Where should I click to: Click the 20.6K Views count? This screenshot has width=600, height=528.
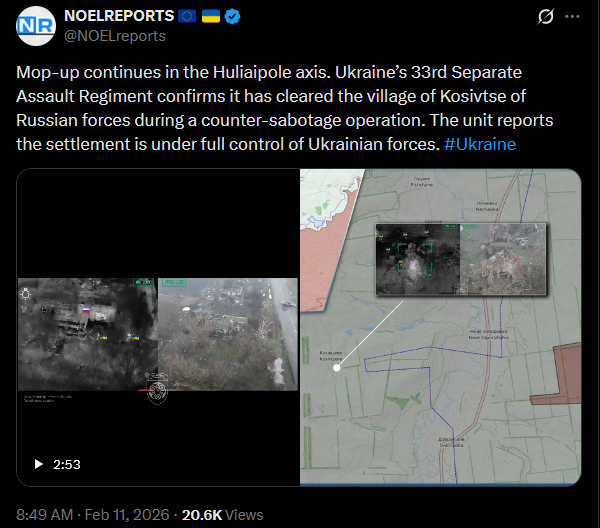point(222,515)
